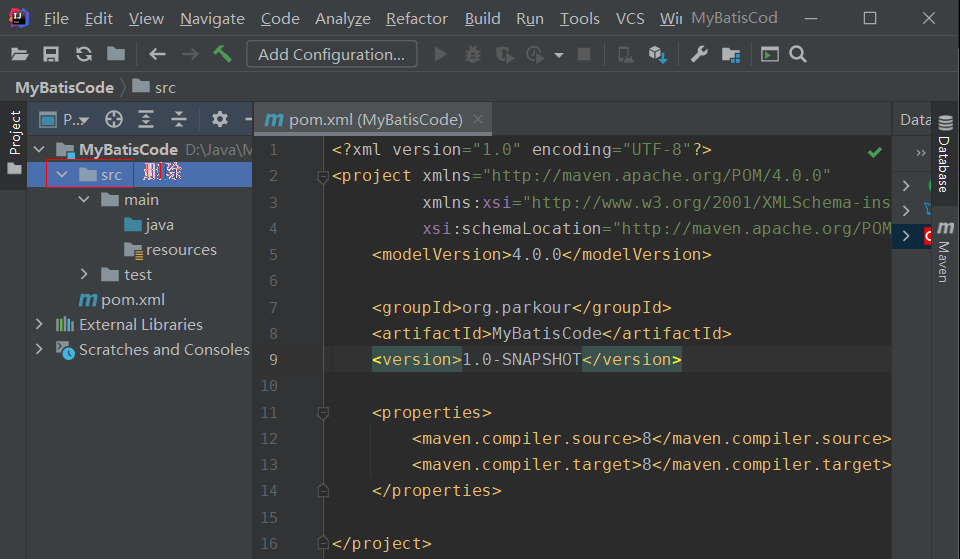The image size is (960, 559).
Task: Expand Scratches and Consoles node
Action: (x=39, y=349)
